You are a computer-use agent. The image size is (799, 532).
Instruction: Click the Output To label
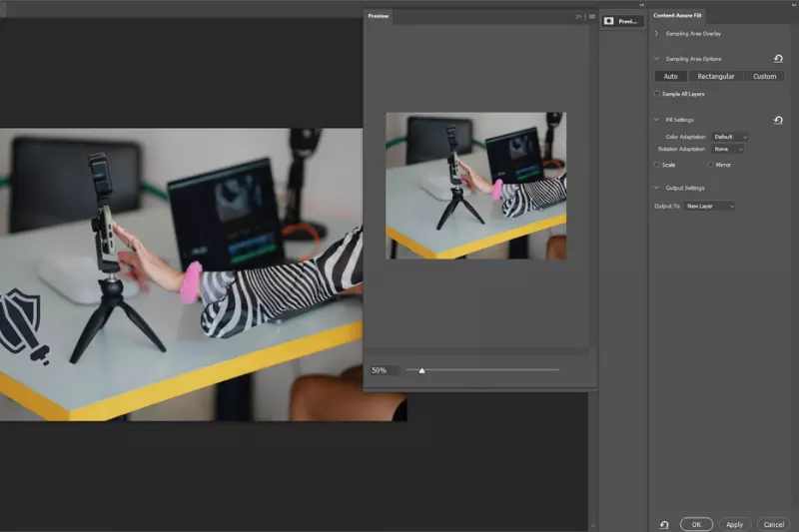(667, 207)
